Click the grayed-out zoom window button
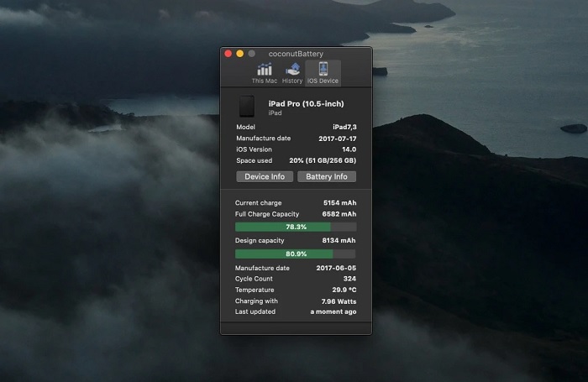Image resolution: width=588 pixels, height=382 pixels. (251, 54)
